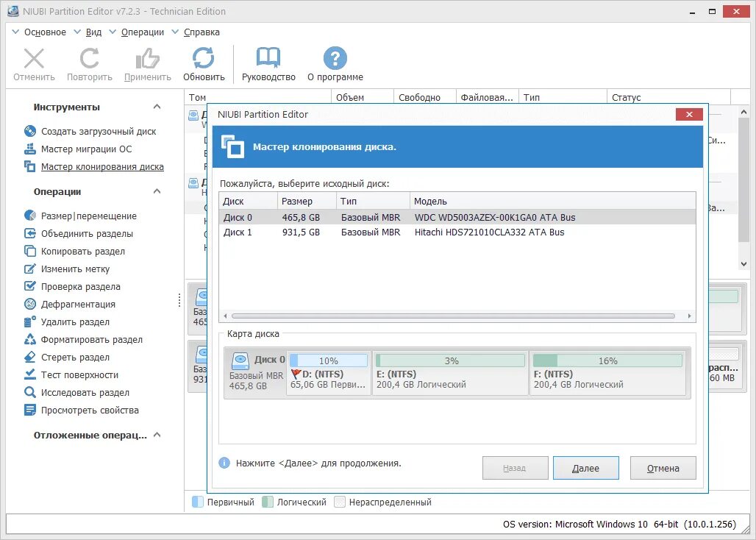756x540 pixels.
Task: Click the Форматировать раздел icon
Action: click(30, 339)
